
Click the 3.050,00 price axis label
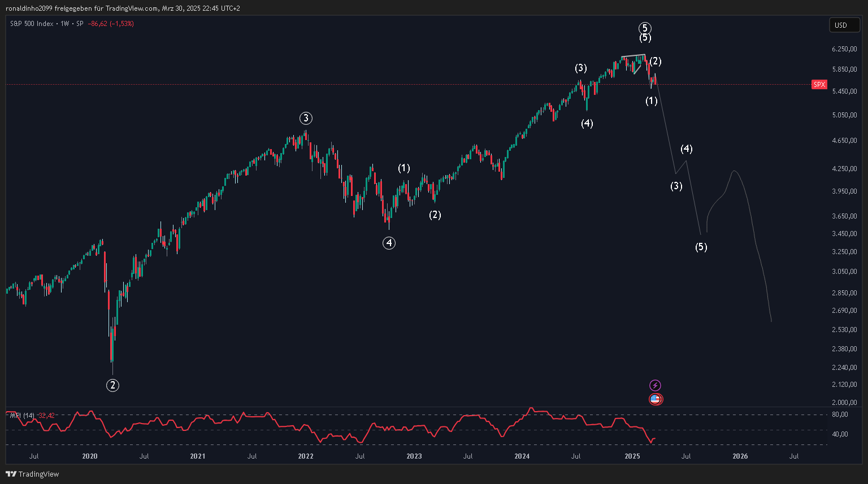click(x=844, y=272)
